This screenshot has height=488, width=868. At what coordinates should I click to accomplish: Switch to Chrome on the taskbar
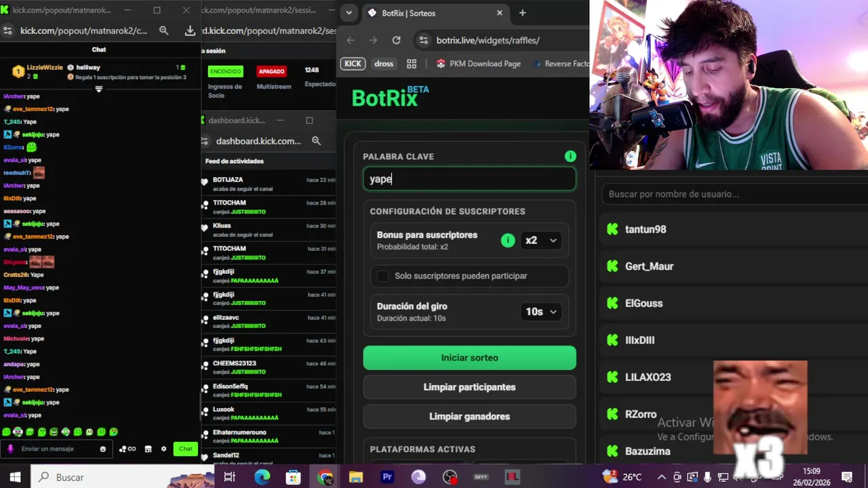click(325, 477)
